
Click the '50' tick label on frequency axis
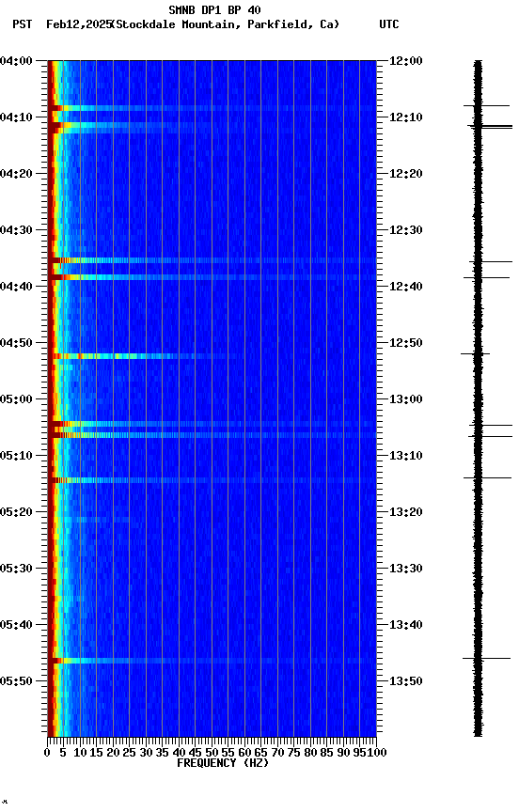(212, 754)
